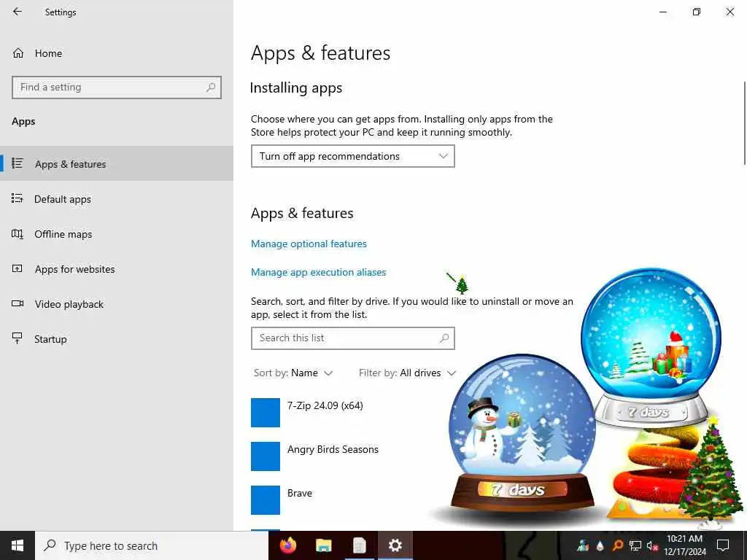This screenshot has width=747, height=560.
Task: Open the Action Center notifications icon
Action: tap(723, 545)
